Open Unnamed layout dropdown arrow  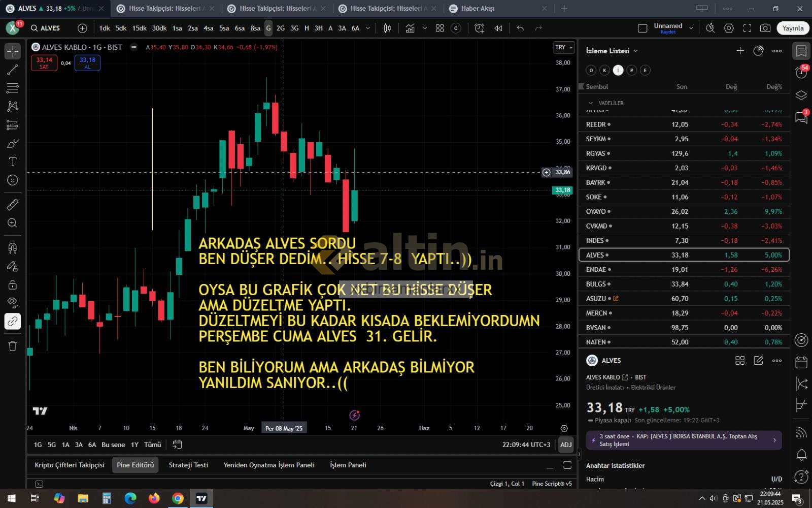(x=691, y=28)
